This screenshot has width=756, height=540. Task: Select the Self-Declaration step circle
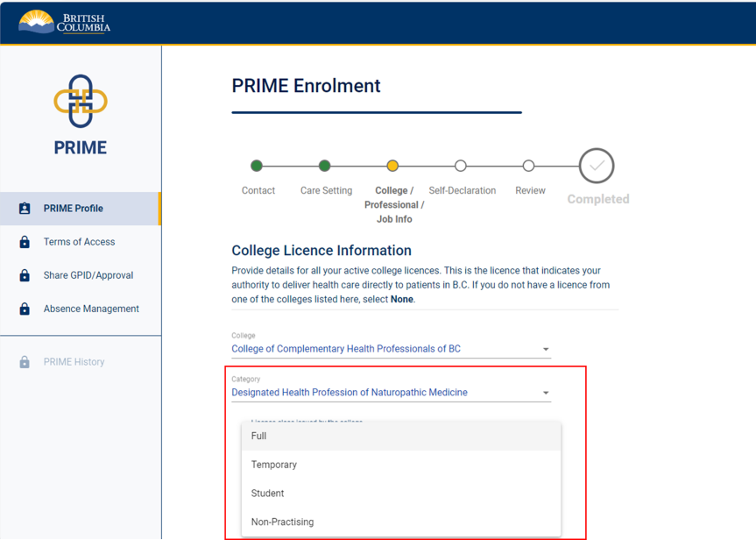click(462, 166)
